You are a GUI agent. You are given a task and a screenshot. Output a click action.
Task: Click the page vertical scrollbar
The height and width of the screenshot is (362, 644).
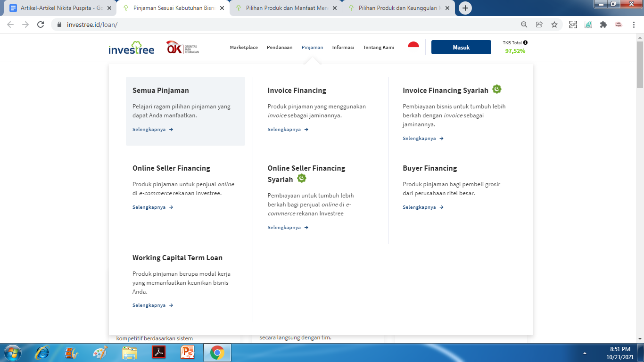(x=640, y=65)
